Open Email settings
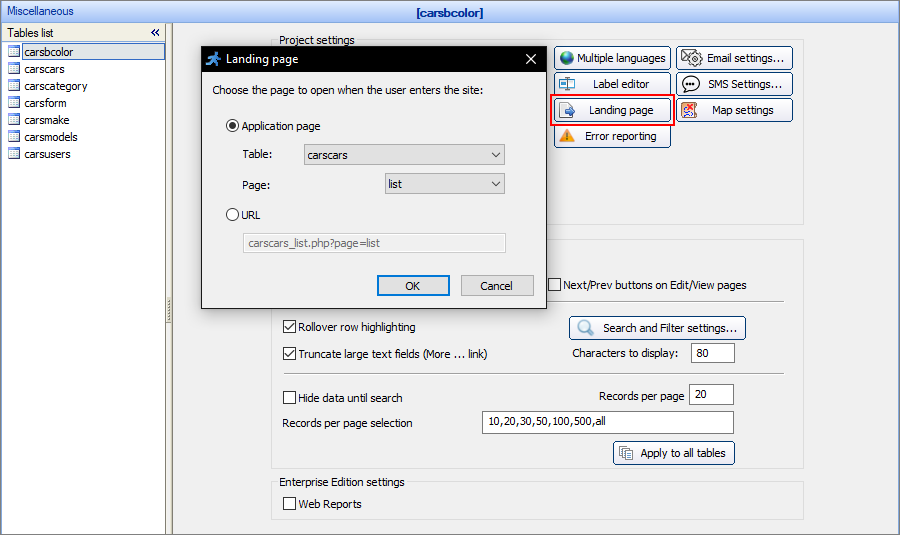900x535 pixels. pos(734,58)
